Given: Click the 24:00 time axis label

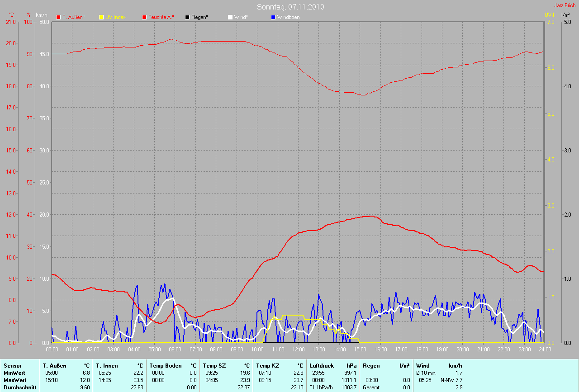Looking at the screenshot, I should [x=543, y=349].
